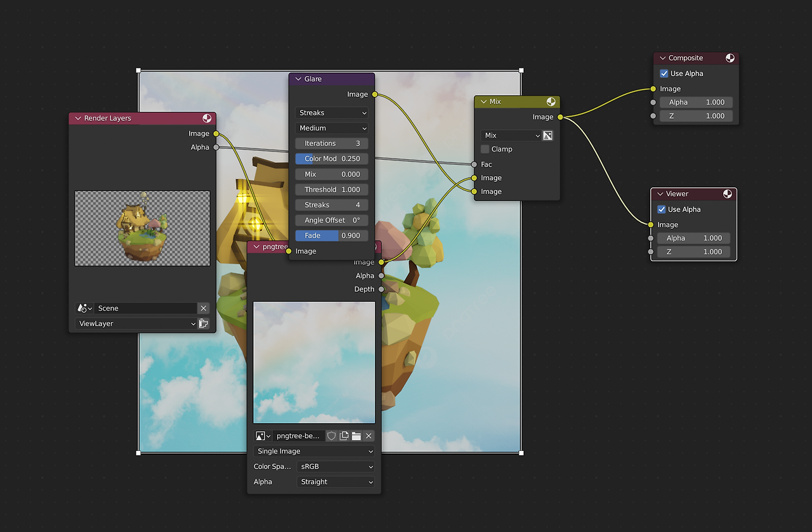Click the Mix 0.000 slider in Glare

[332, 174]
